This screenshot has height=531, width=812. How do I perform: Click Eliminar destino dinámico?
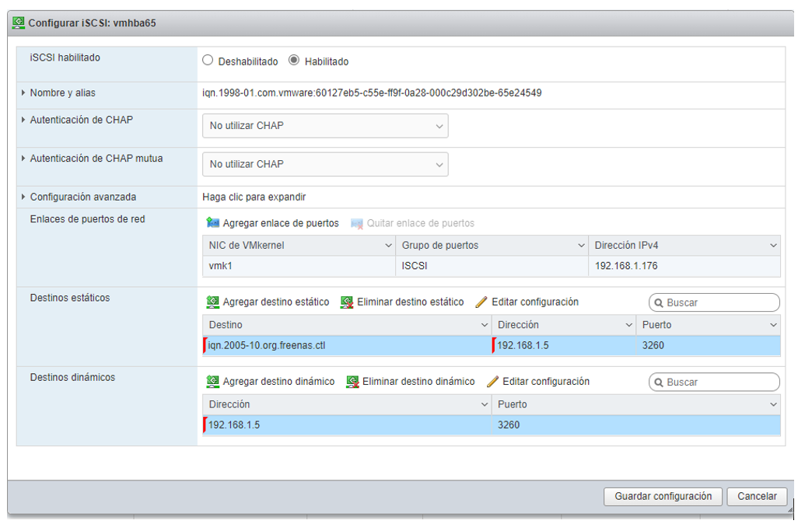pos(418,382)
